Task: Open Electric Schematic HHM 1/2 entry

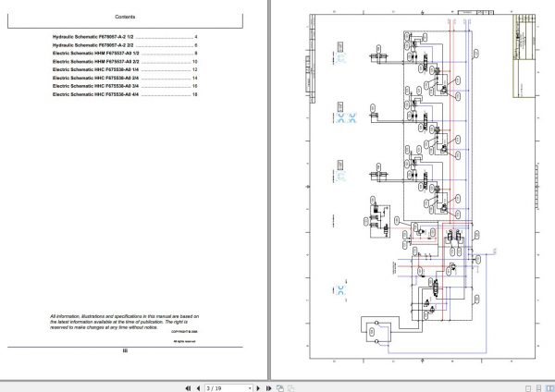Action: coord(125,54)
